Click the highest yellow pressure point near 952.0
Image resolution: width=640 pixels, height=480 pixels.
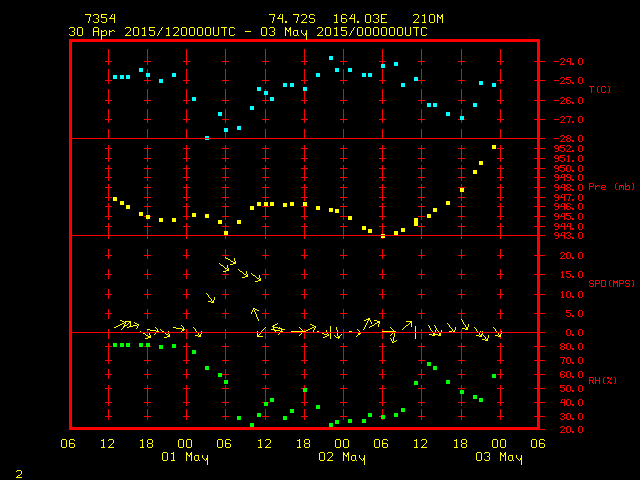pos(494,147)
